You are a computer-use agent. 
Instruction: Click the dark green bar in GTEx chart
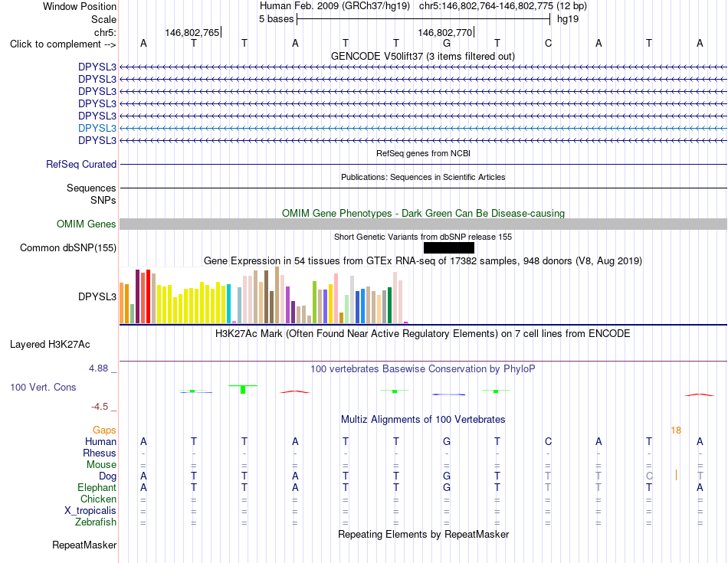point(389,306)
